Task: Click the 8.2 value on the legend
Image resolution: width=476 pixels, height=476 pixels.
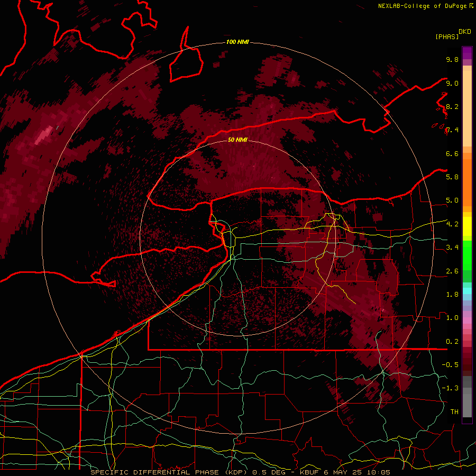Action: coord(452,106)
